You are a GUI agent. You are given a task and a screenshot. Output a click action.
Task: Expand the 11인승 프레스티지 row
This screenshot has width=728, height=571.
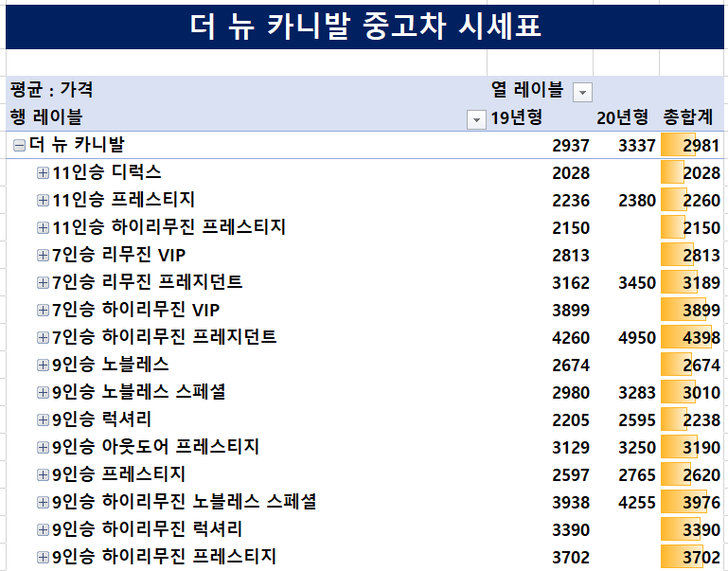coord(43,200)
